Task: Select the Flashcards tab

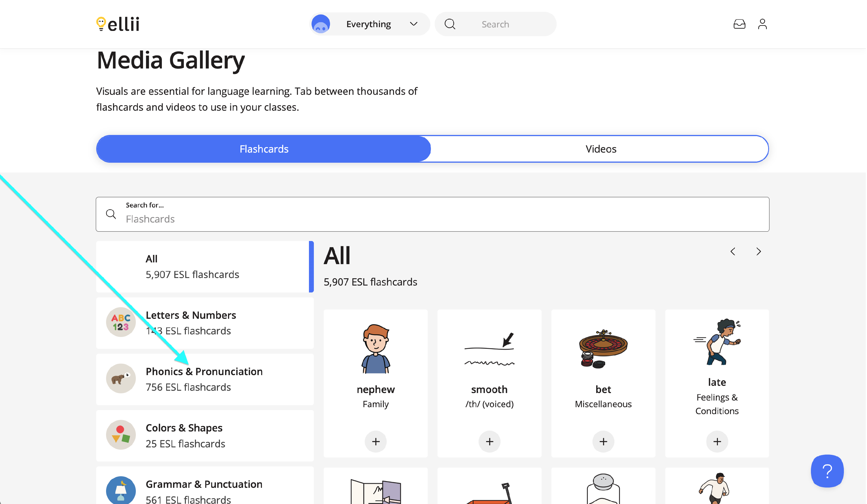Action: pyautogui.click(x=264, y=149)
